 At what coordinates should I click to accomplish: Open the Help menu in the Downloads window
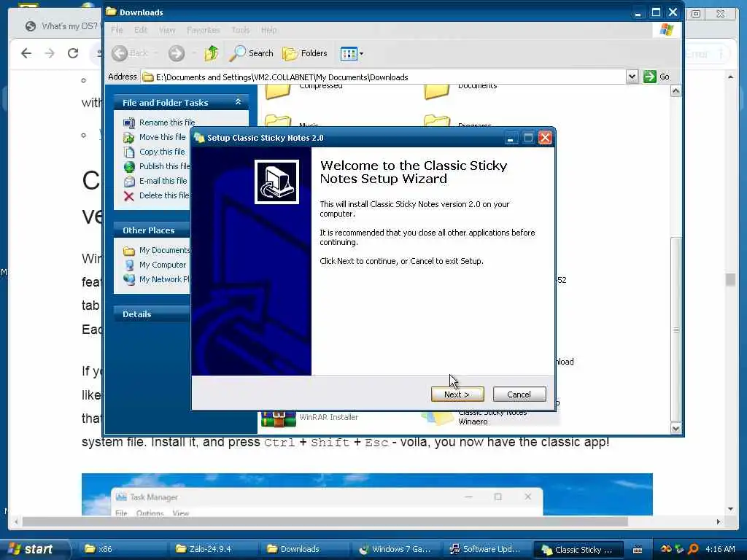click(268, 30)
